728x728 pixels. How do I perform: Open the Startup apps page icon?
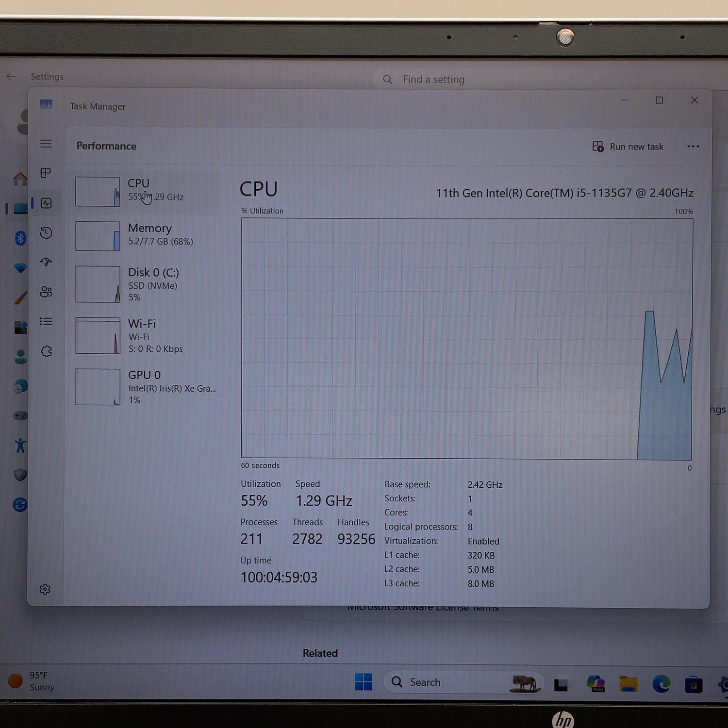(x=46, y=262)
